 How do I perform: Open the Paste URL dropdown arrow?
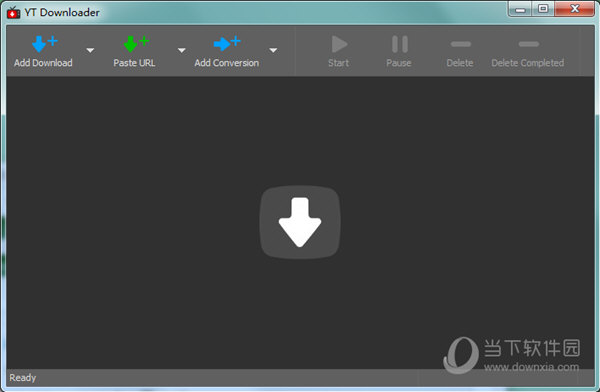point(182,50)
